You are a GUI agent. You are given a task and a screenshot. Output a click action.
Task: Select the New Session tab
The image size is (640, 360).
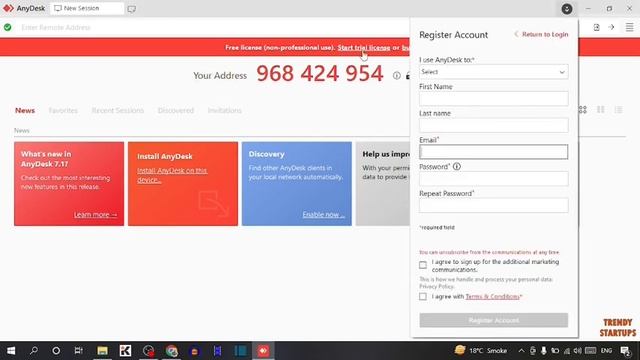click(87, 9)
